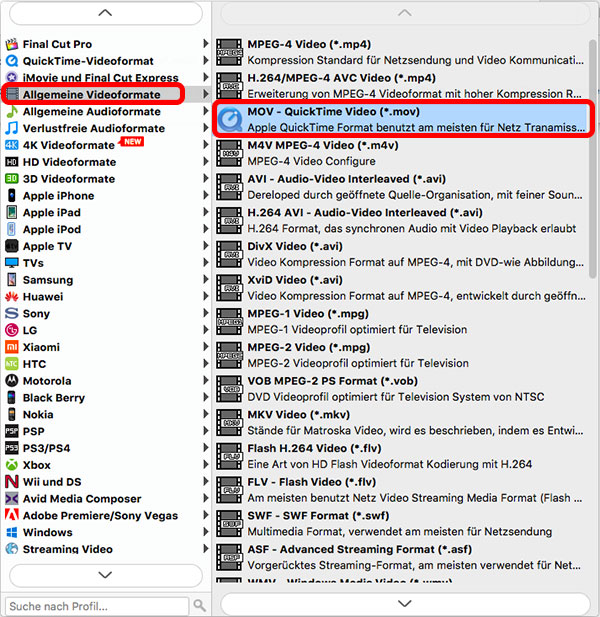Click the QuickTime-Videoformat Q icon
This screenshot has width=600, height=617.
(12, 61)
